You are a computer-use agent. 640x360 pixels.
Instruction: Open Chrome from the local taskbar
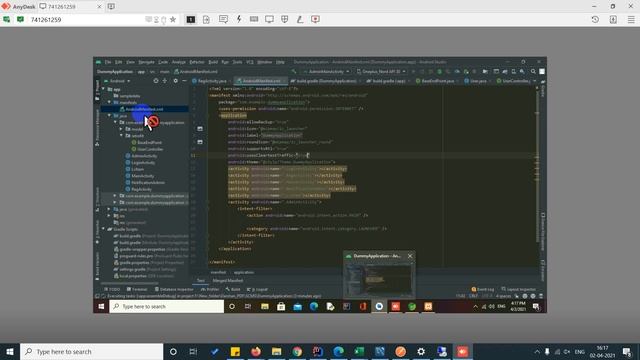297,351
